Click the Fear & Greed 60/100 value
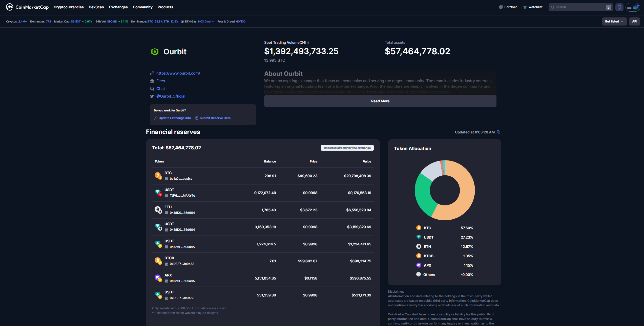Image resolution: width=644 pixels, height=326 pixels. [241, 21]
